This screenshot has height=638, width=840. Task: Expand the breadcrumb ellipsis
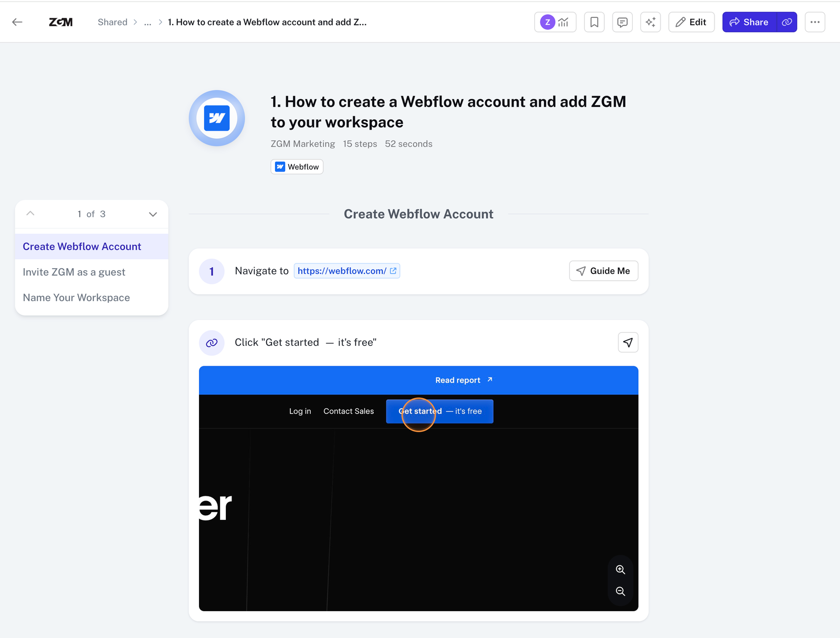pos(148,22)
